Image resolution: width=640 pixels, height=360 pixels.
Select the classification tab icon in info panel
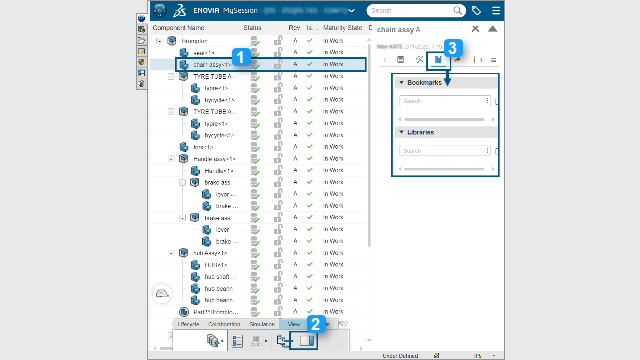click(x=438, y=60)
